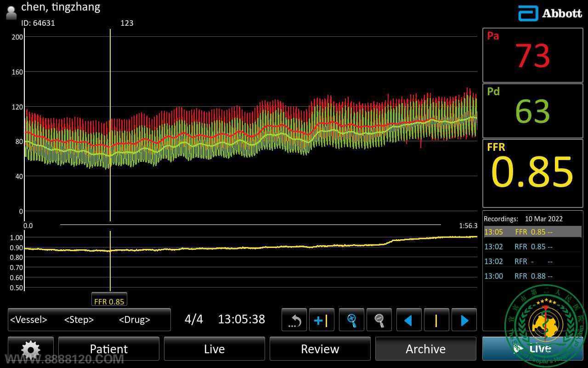Switch to the Review tab

click(320, 349)
